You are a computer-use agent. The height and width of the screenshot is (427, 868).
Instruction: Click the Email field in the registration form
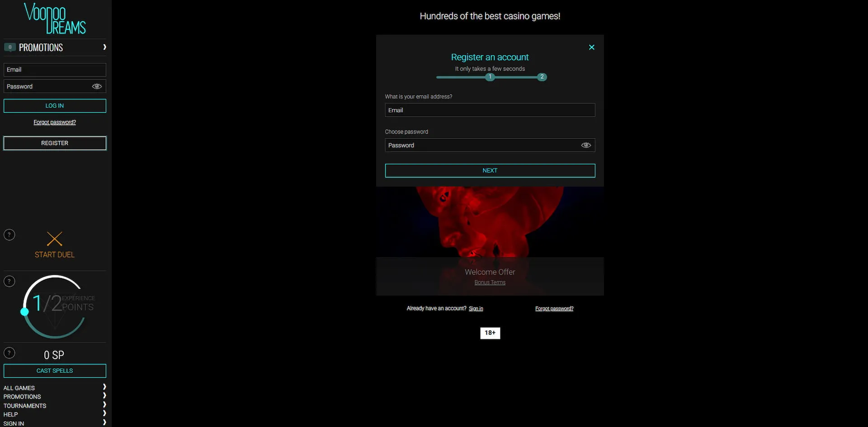pyautogui.click(x=490, y=110)
